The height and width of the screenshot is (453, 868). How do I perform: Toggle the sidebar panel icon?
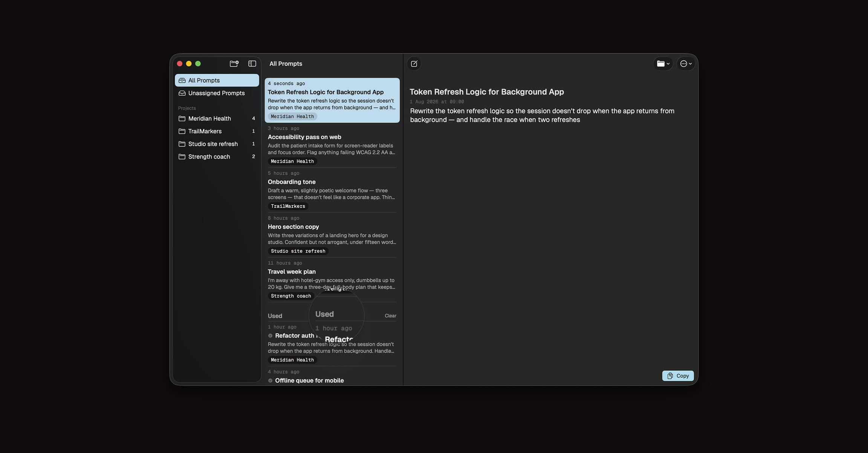[252, 64]
